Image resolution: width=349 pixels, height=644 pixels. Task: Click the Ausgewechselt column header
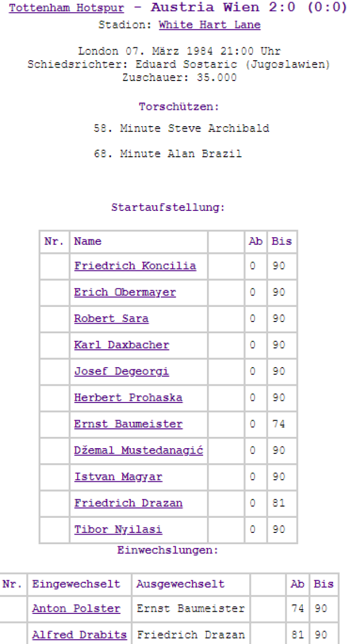click(180, 584)
